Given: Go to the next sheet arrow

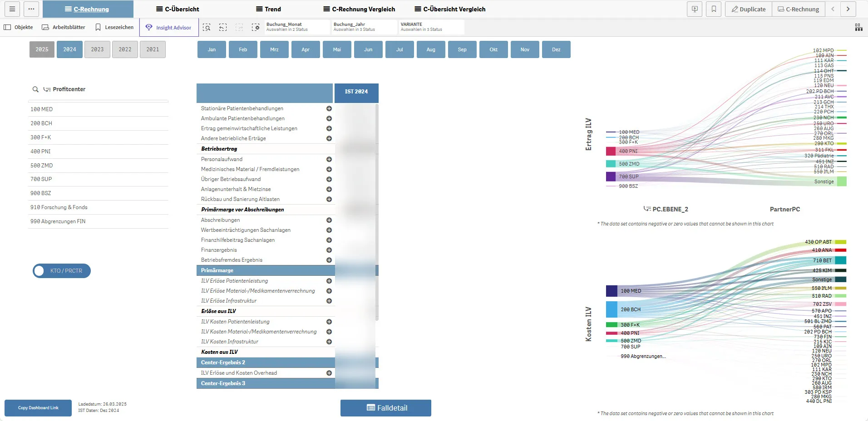Looking at the screenshot, I should coord(848,9).
